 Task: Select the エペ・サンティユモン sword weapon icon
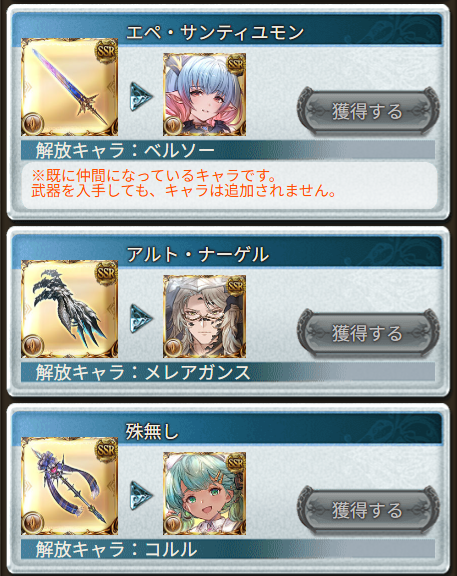pyautogui.click(x=69, y=87)
